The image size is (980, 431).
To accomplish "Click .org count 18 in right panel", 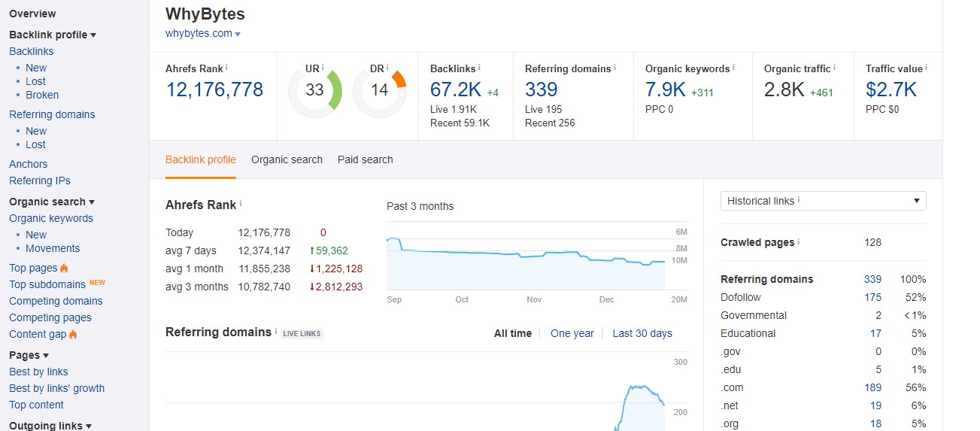I will coord(875,423).
